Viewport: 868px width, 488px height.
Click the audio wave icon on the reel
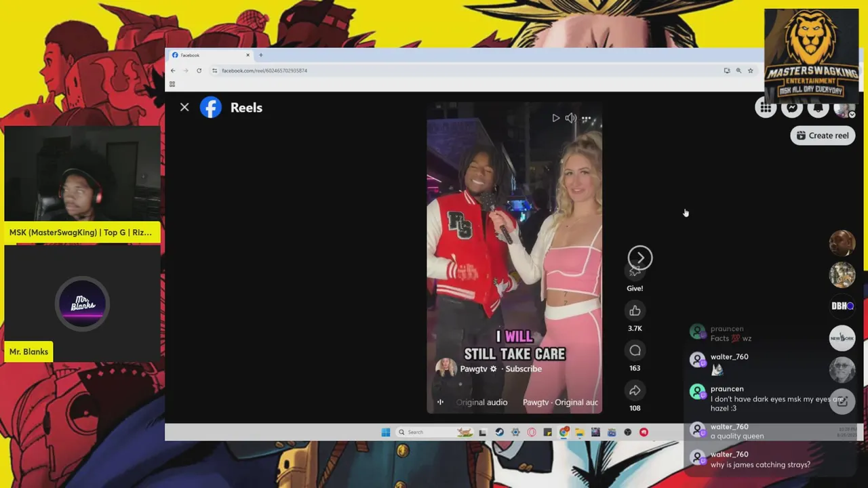coord(440,402)
